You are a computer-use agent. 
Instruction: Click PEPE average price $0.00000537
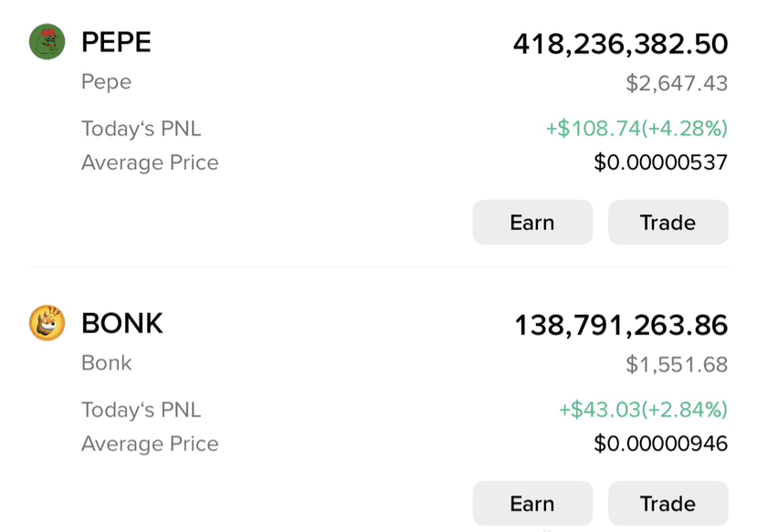click(x=660, y=162)
